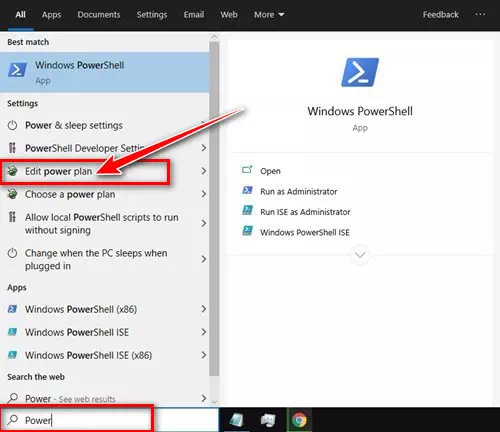The height and width of the screenshot is (432, 500).
Task: Open Windows PowerShell ISE (x86) result
Action: point(104,355)
